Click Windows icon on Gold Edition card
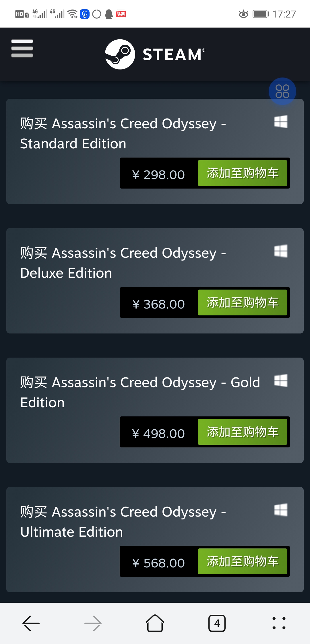 [281, 381]
